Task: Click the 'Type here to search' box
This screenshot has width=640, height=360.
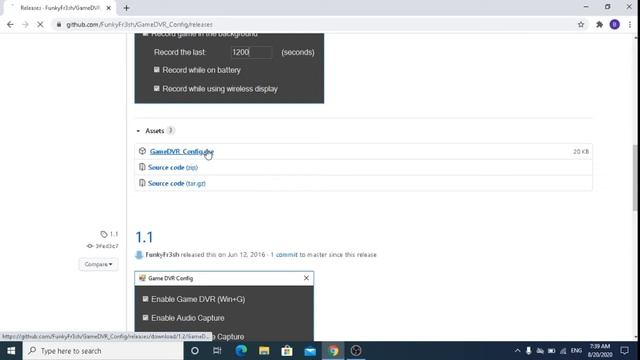Action: click(103, 351)
